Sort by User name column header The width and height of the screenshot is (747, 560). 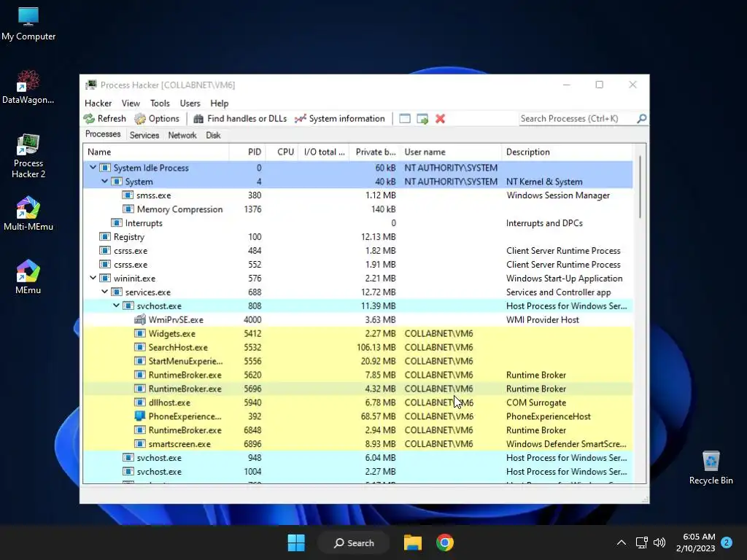pyautogui.click(x=451, y=152)
